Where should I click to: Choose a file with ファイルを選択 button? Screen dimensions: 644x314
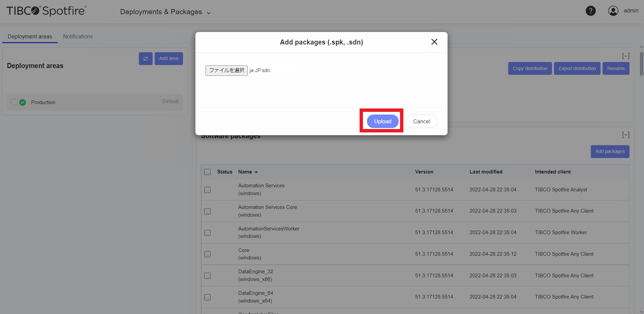(226, 70)
